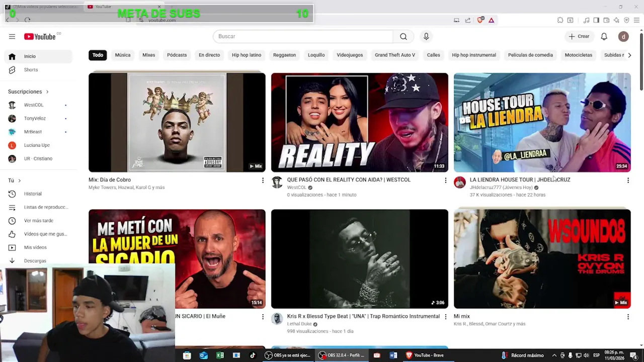This screenshot has width=644, height=362.
Task: Select the En directo filter chip
Action: tap(209, 55)
